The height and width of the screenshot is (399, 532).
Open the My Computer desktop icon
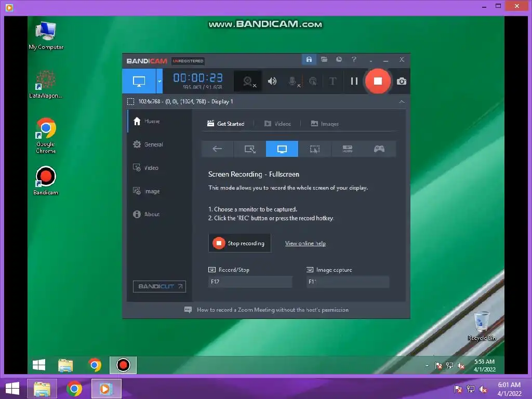pyautogui.click(x=46, y=36)
